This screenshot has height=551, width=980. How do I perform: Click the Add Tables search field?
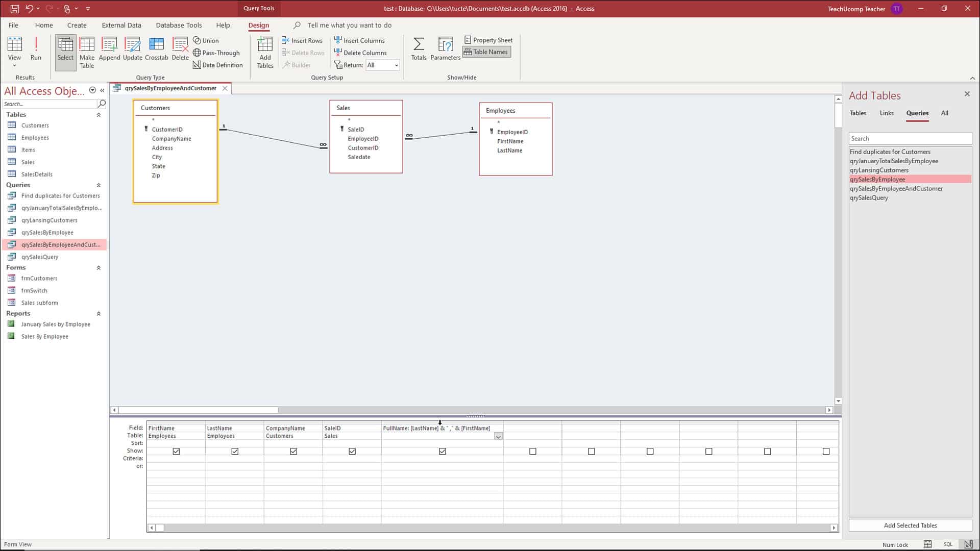[910, 139]
